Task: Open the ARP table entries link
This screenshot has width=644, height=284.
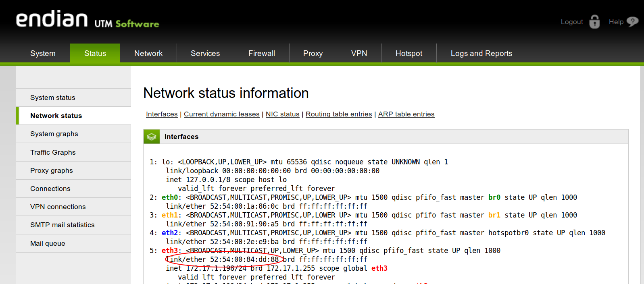Action: 406,114
